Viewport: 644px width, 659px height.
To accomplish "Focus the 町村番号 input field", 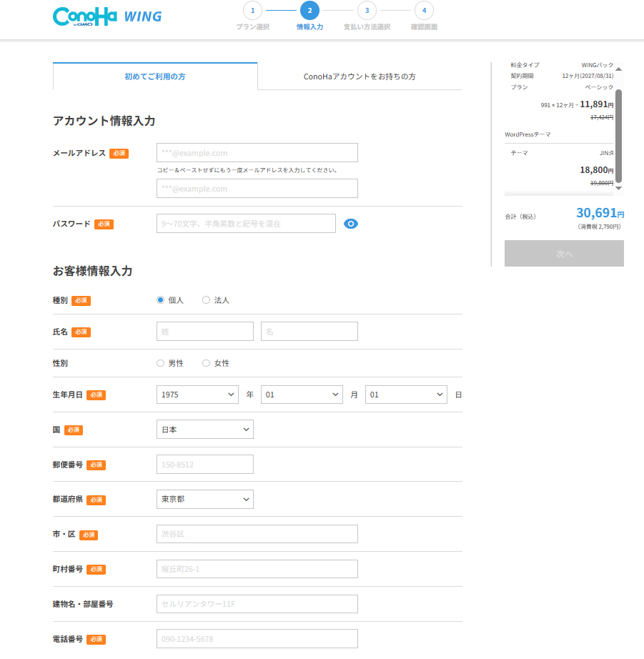I will tap(257, 569).
